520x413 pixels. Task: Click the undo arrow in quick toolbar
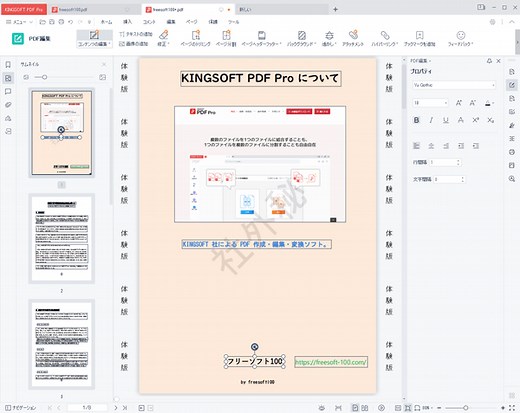click(x=70, y=22)
